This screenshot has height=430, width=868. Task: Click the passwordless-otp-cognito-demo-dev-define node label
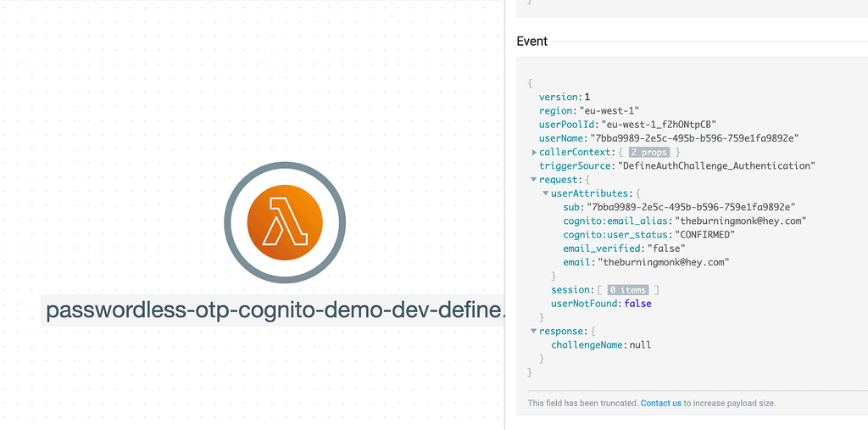pyautogui.click(x=275, y=310)
